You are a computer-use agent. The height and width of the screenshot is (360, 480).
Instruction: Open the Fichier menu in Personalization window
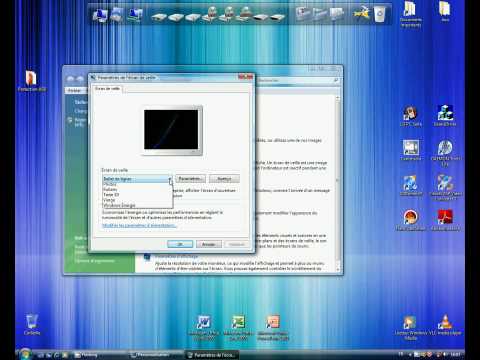[74, 90]
